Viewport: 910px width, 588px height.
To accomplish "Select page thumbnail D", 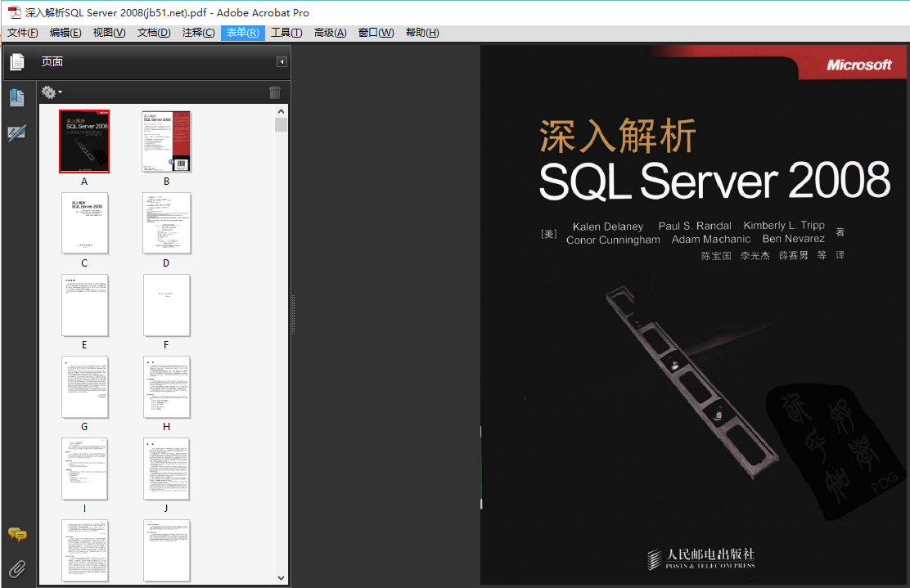I will [167, 223].
